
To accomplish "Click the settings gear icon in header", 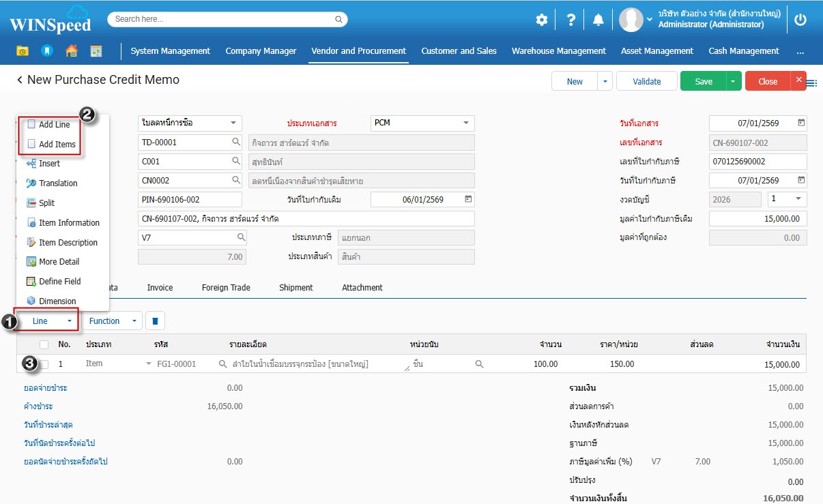I will click(541, 20).
